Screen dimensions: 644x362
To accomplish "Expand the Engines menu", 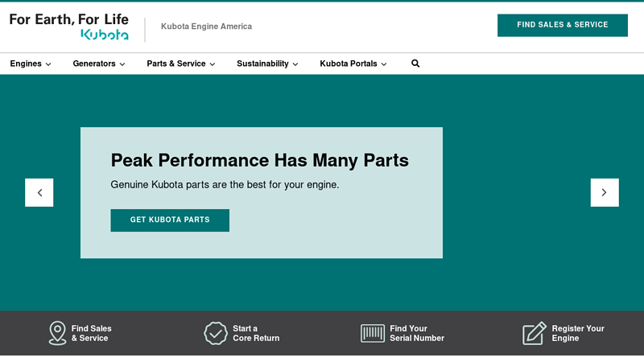I will (31, 64).
